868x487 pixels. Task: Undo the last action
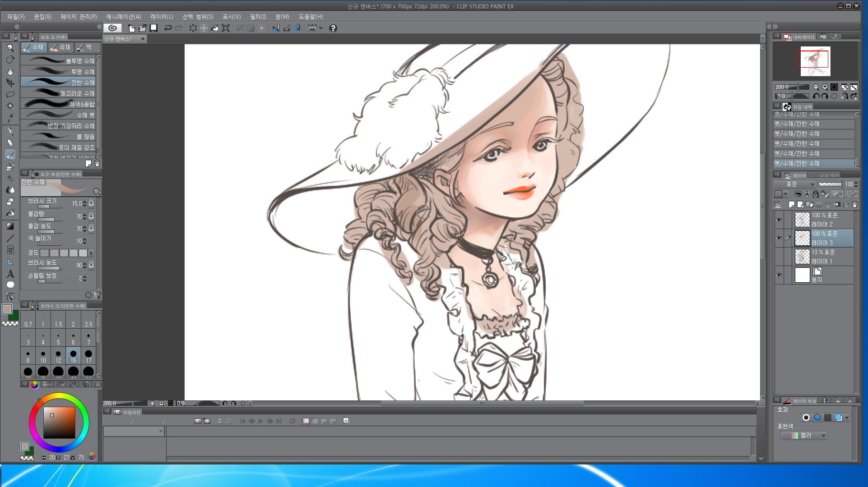(167, 28)
